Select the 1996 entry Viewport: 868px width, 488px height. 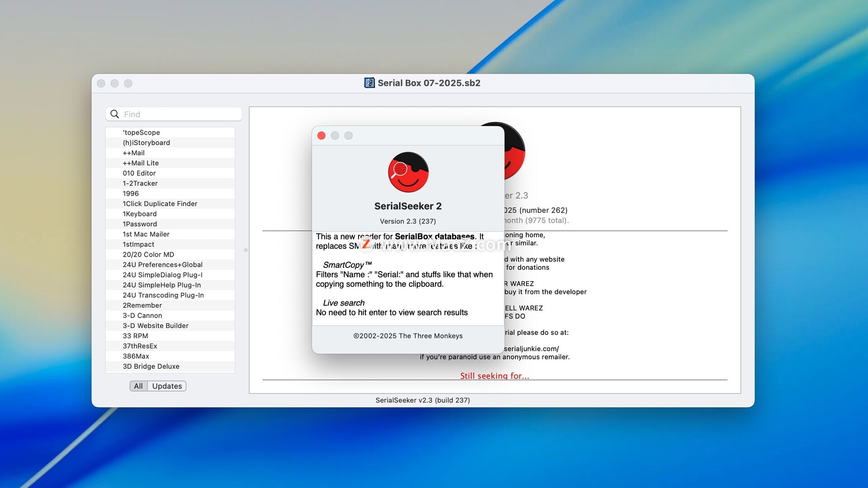click(x=170, y=193)
